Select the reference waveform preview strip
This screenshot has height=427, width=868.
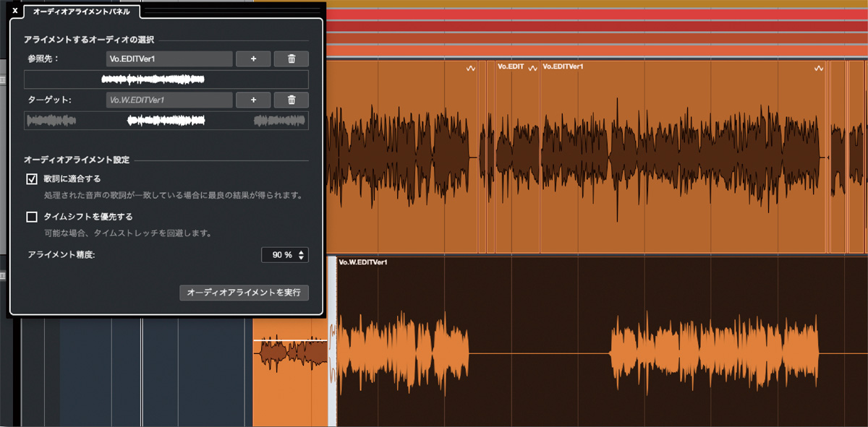pyautogui.click(x=166, y=79)
